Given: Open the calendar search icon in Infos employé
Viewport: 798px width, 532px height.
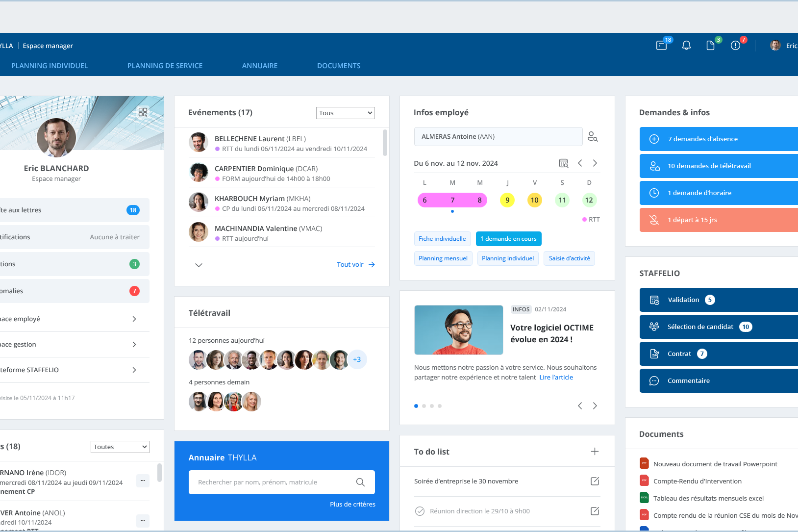Looking at the screenshot, I should pos(564,163).
